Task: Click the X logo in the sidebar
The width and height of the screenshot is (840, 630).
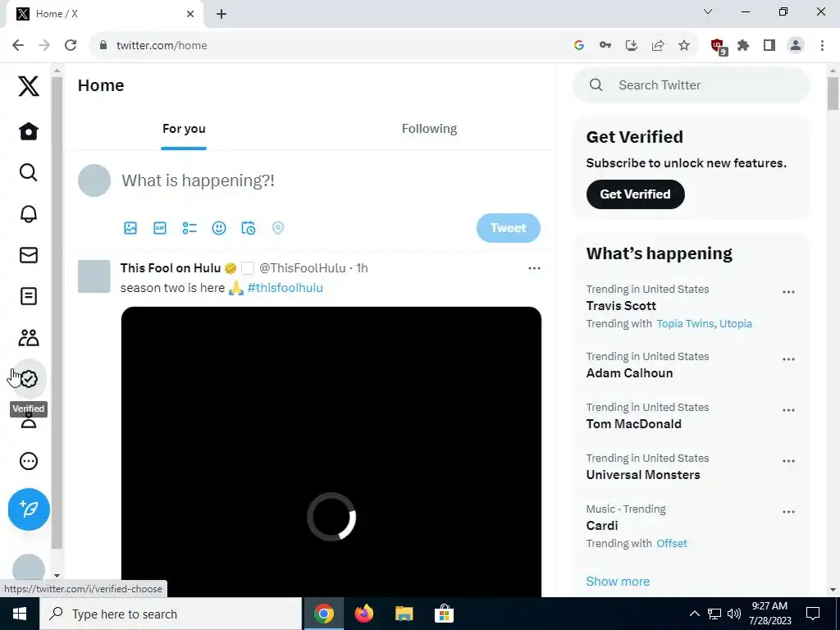Action: [x=29, y=85]
